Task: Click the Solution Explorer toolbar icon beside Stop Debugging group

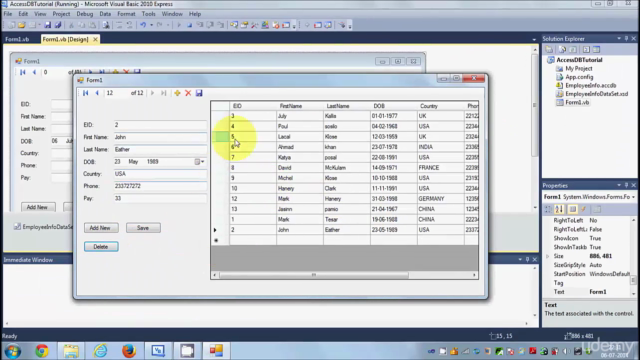Action: (x=234, y=25)
